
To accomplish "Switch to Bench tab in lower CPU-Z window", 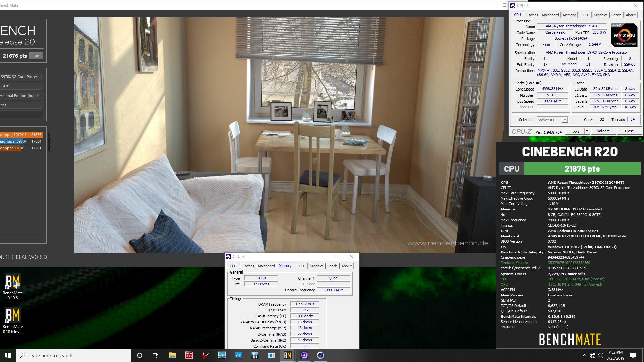I will (x=332, y=266).
